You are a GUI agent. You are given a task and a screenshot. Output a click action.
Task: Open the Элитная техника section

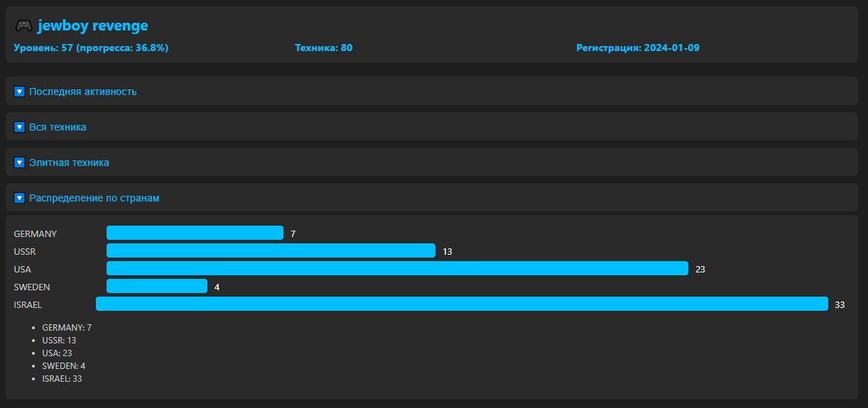pos(432,162)
